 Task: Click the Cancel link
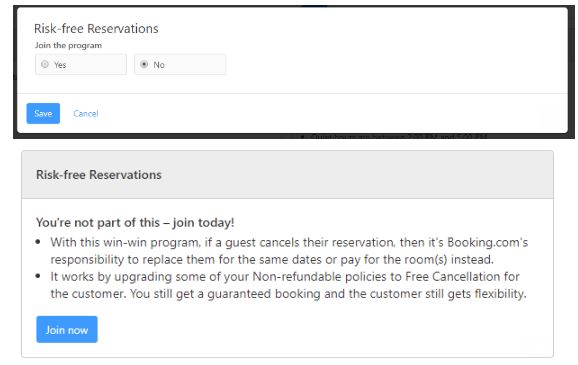pyautogui.click(x=86, y=113)
